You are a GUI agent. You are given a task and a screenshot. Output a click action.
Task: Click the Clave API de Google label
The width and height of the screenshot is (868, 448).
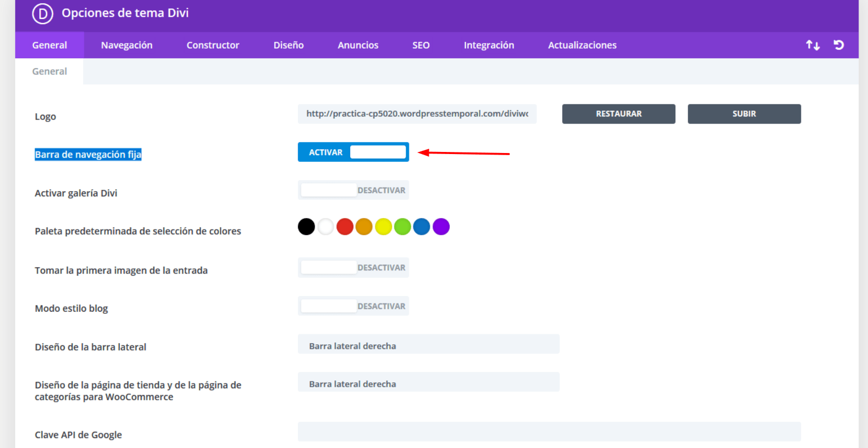click(x=79, y=435)
